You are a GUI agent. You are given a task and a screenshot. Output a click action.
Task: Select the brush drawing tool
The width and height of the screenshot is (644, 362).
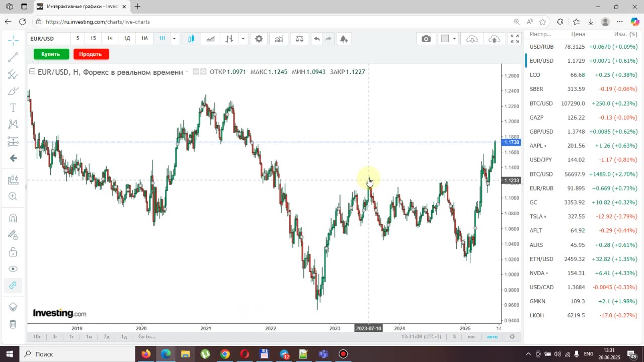(13, 92)
